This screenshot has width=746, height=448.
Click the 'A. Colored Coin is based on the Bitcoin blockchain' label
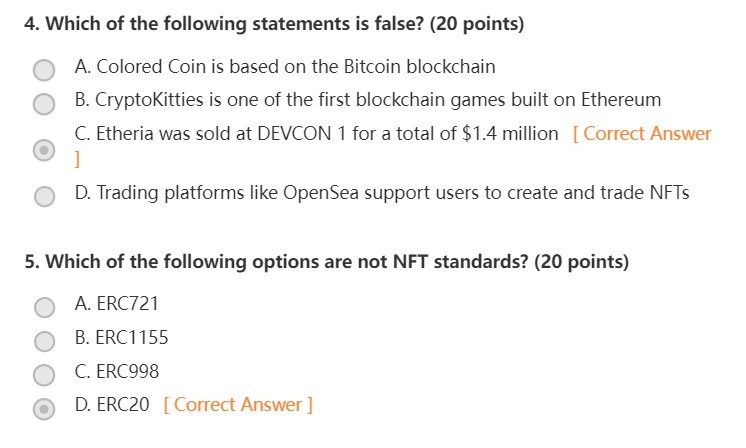coord(285,67)
